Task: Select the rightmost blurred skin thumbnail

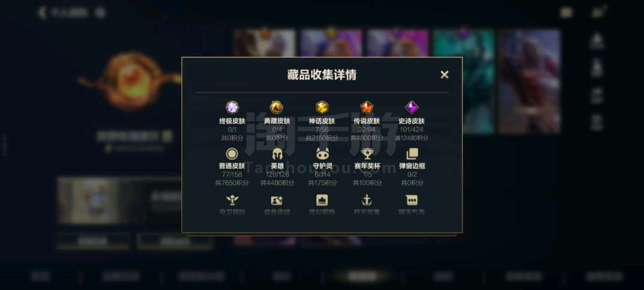Action: 529,81
